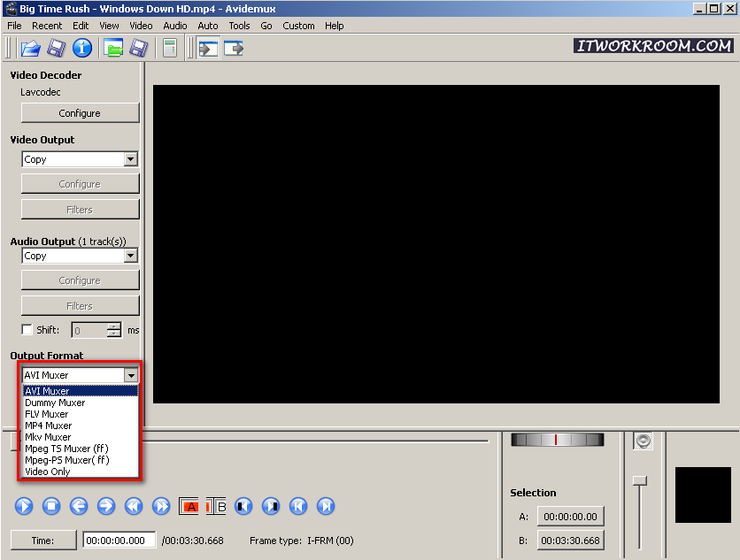Set selection marker A

click(189, 506)
